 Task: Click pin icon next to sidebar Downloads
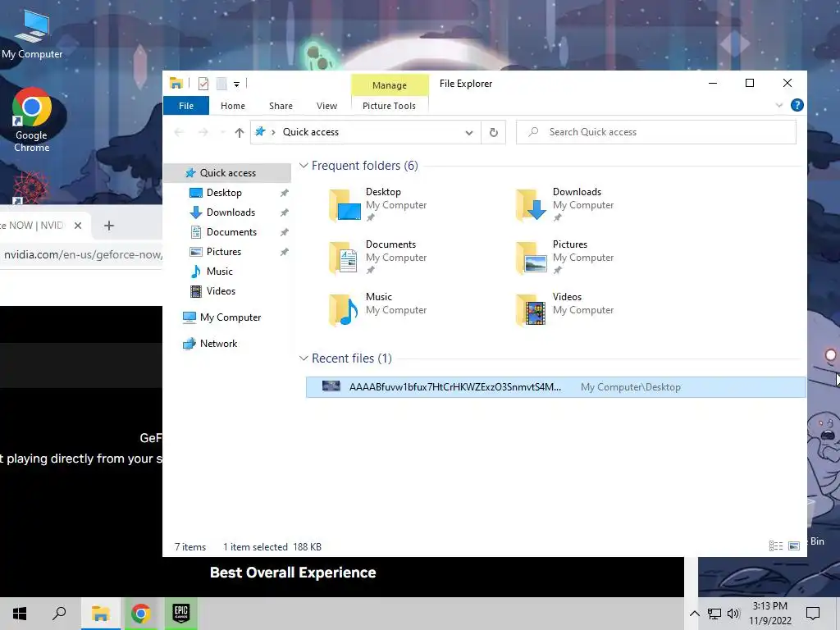tap(285, 212)
